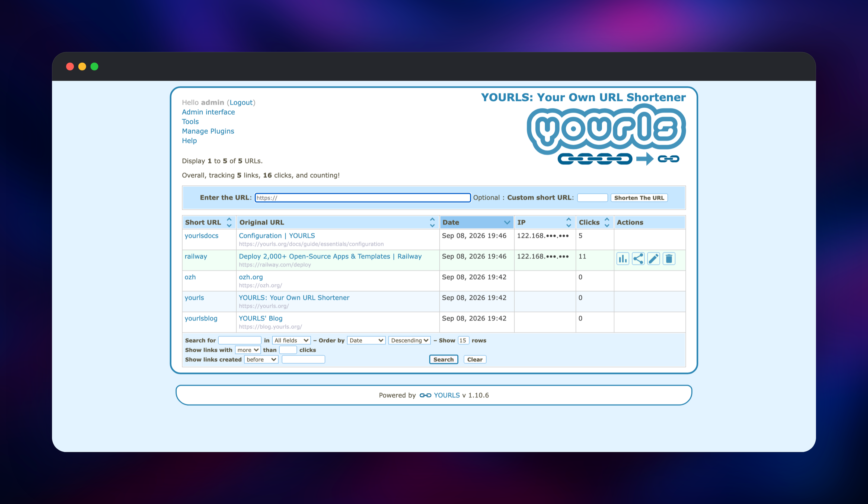Open stats for the railway link
The height and width of the screenshot is (504, 868).
(x=623, y=259)
